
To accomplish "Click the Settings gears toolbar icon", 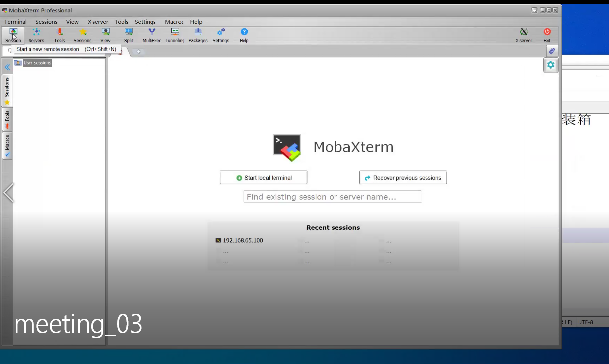I will [221, 35].
